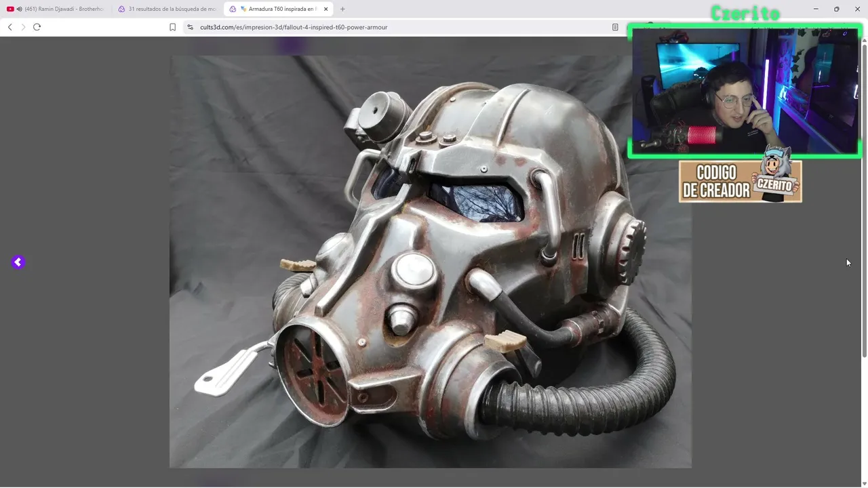868x488 pixels.
Task: View site information icon in address bar
Action: pyautogui.click(x=190, y=27)
